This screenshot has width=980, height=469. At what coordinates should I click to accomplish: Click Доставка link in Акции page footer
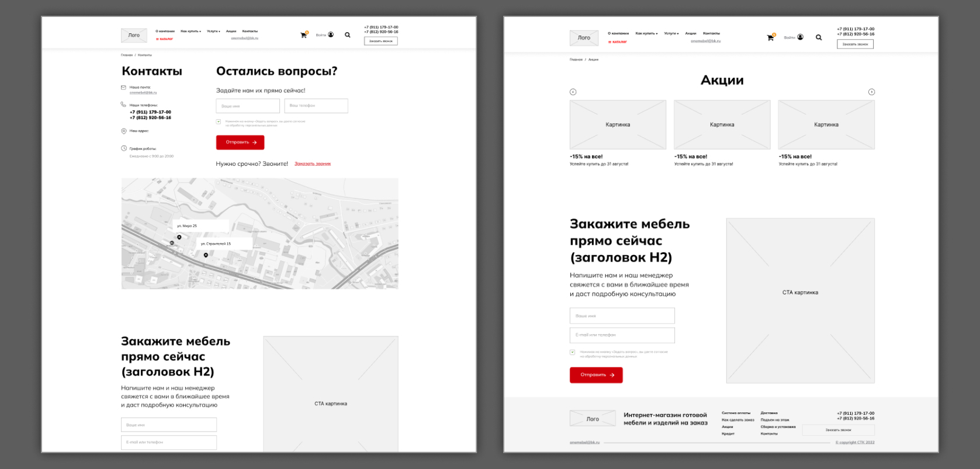click(x=769, y=413)
